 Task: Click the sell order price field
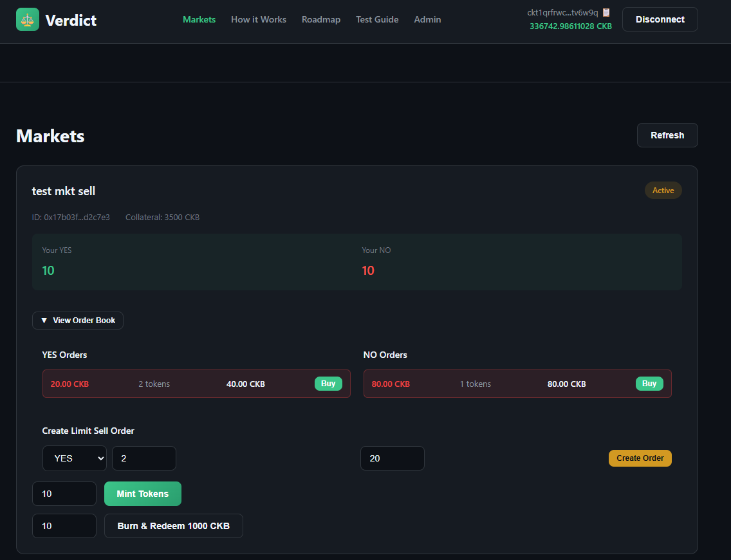pyautogui.click(x=393, y=458)
